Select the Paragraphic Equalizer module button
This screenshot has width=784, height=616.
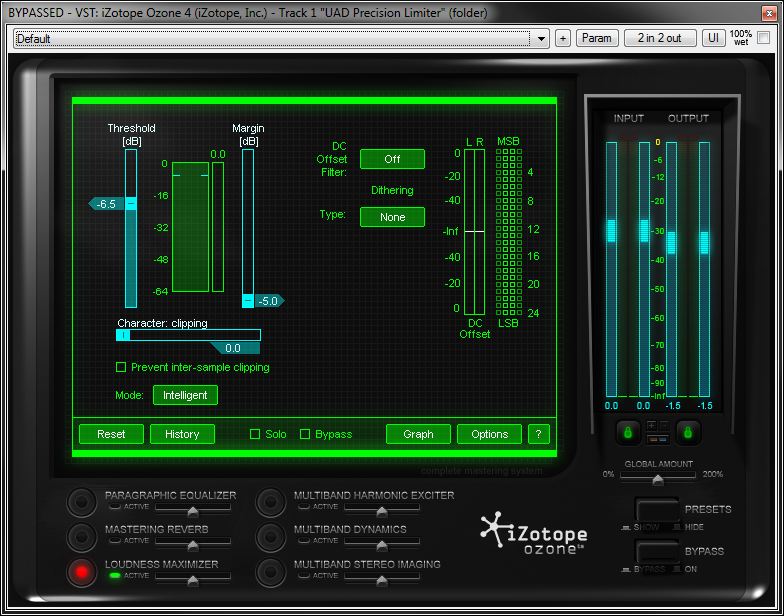coord(82,502)
